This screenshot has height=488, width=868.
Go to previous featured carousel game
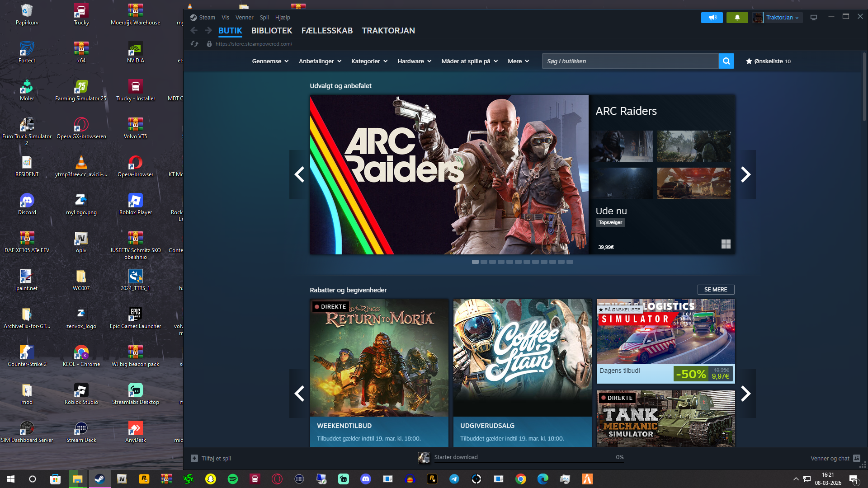click(299, 174)
